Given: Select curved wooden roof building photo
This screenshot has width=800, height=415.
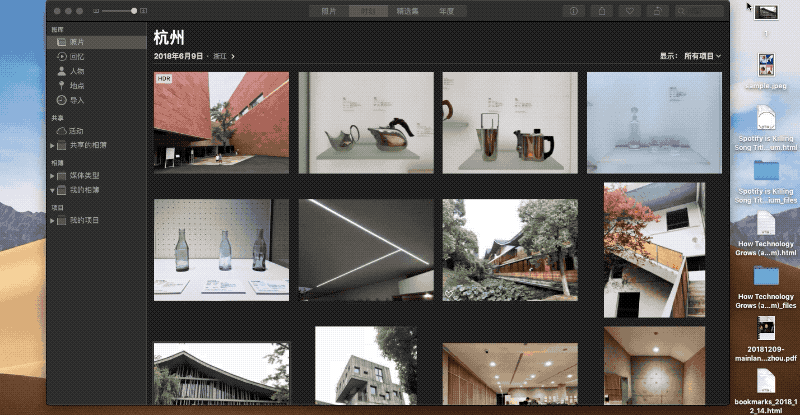Looking at the screenshot, I should tap(221, 374).
